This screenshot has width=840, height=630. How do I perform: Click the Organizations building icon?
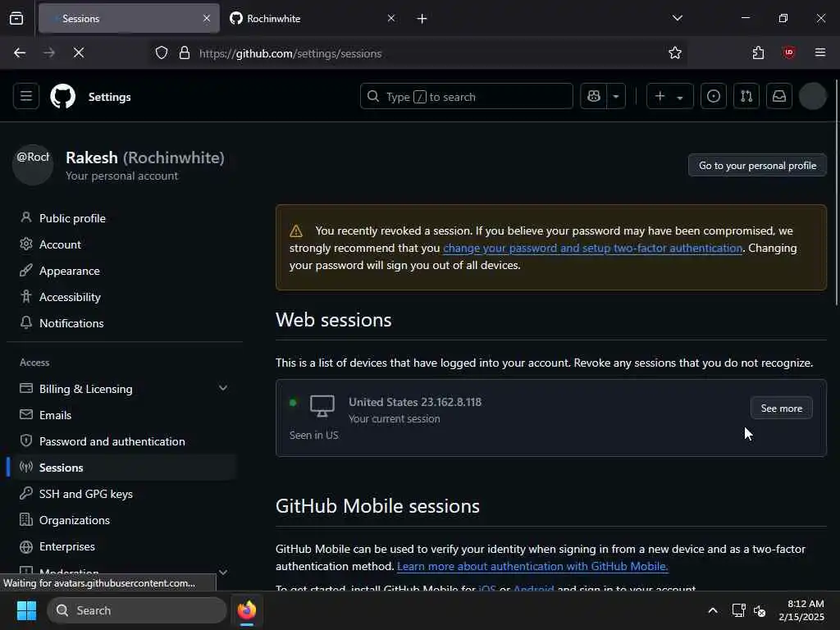25,519
